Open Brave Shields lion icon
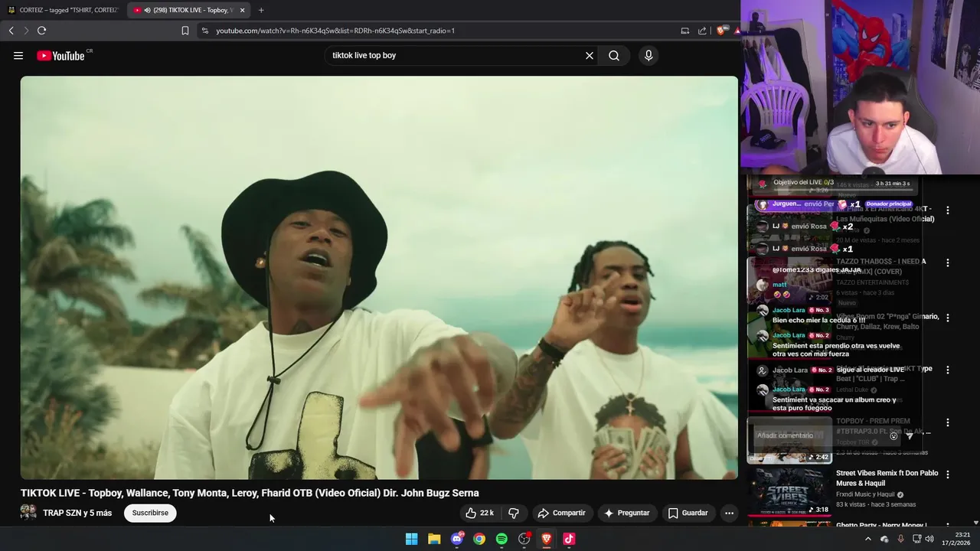This screenshot has height=551, width=980. point(720,31)
